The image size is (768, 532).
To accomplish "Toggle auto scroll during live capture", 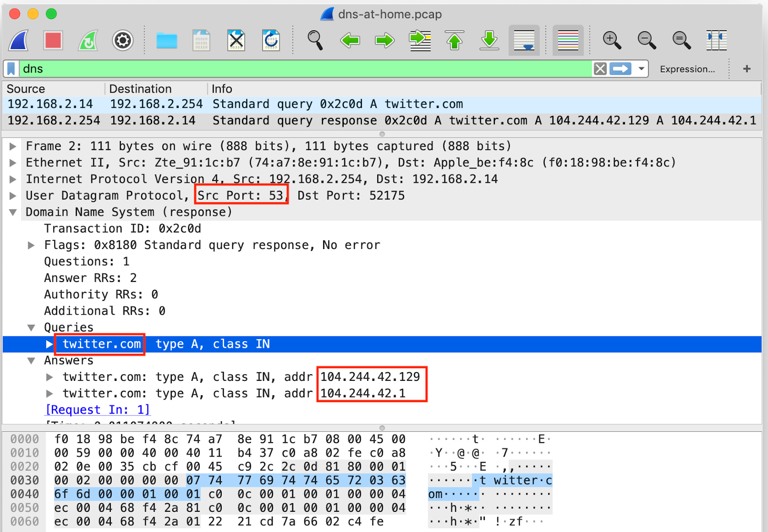I will [x=524, y=40].
